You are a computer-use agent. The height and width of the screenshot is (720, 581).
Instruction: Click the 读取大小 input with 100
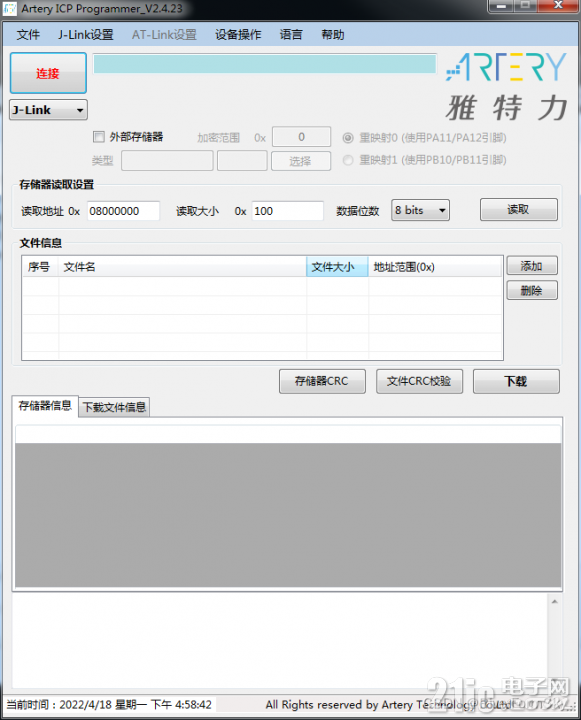point(288,211)
